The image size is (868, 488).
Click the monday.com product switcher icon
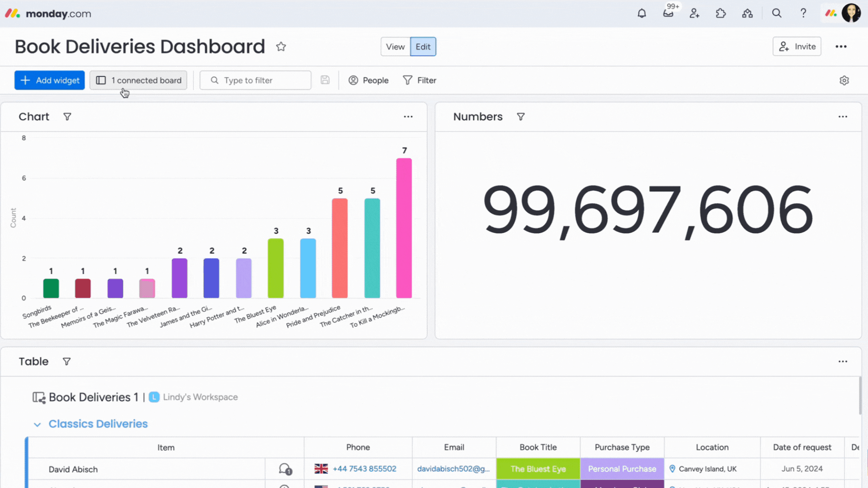831,14
